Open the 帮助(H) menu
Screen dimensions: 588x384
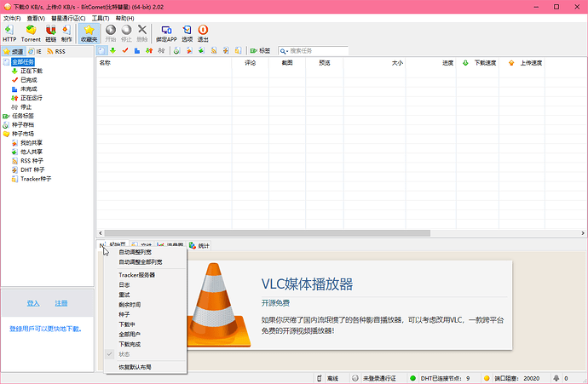pyautogui.click(x=124, y=18)
